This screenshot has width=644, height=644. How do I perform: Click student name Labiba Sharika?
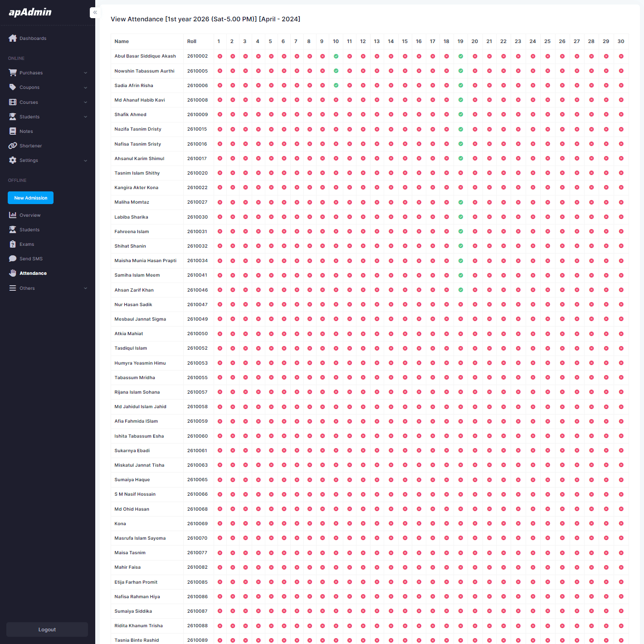click(132, 217)
